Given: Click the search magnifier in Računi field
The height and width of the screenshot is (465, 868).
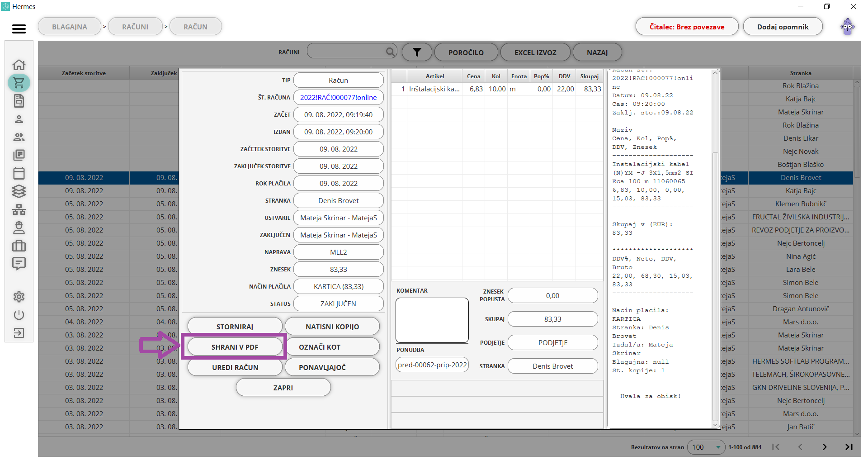Looking at the screenshot, I should (390, 52).
